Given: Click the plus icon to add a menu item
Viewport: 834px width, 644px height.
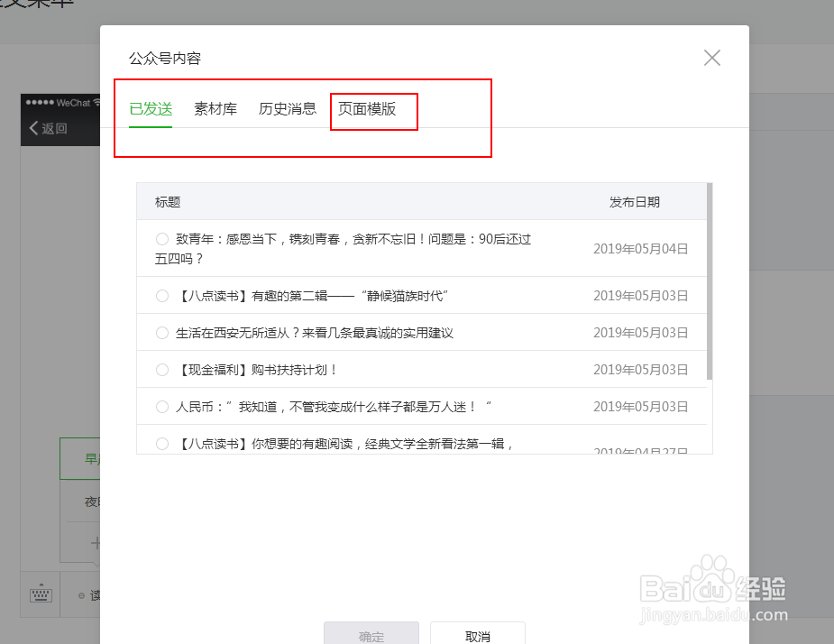Looking at the screenshot, I should pyautogui.click(x=93, y=542).
